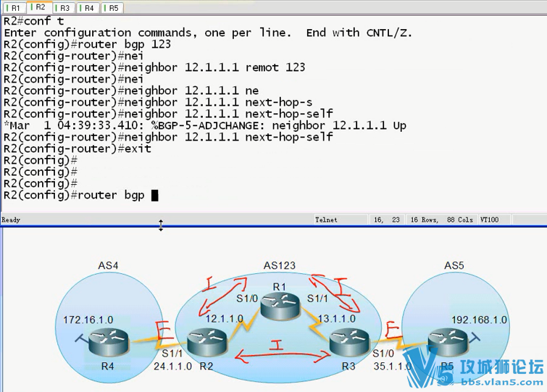
Task: Click the 'Ready' status bar text
Action: (x=11, y=220)
